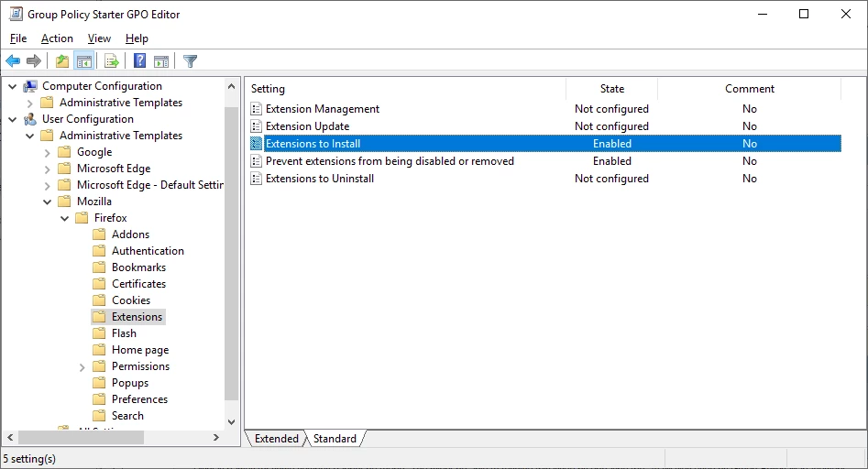Click the Cookies folder icon

coord(99,300)
